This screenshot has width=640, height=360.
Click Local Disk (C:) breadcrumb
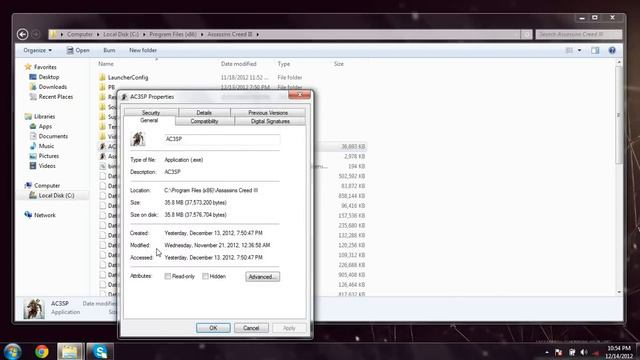point(121,35)
